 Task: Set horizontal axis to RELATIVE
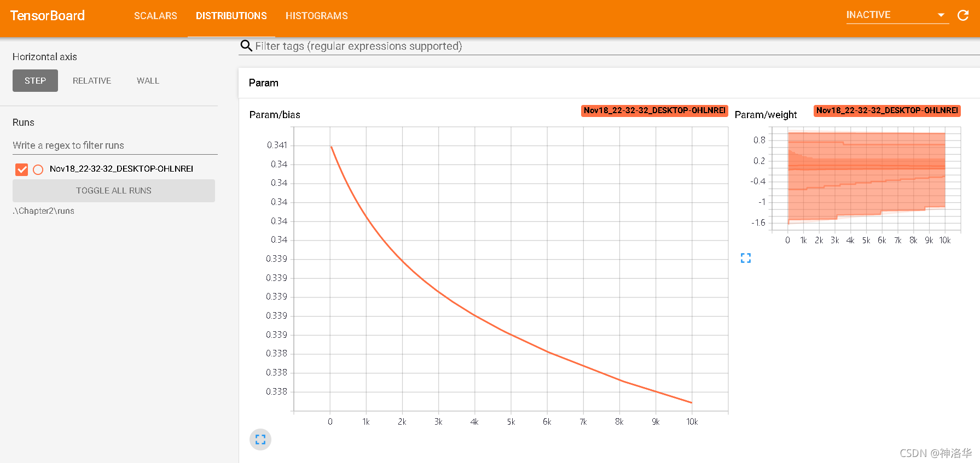(x=92, y=81)
